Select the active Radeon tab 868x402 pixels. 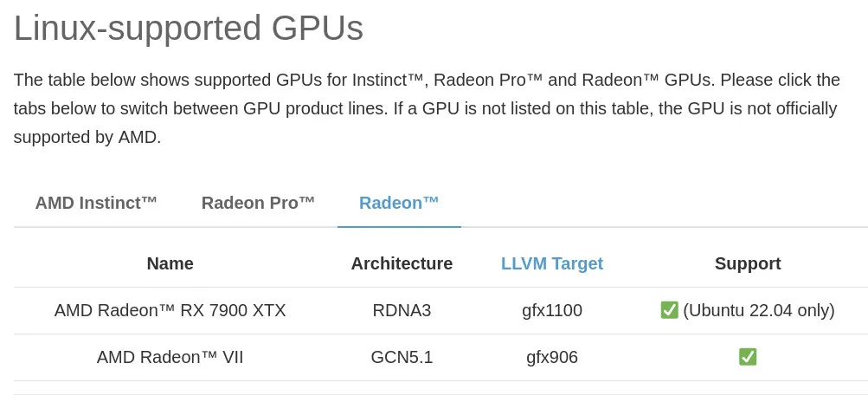tap(399, 204)
